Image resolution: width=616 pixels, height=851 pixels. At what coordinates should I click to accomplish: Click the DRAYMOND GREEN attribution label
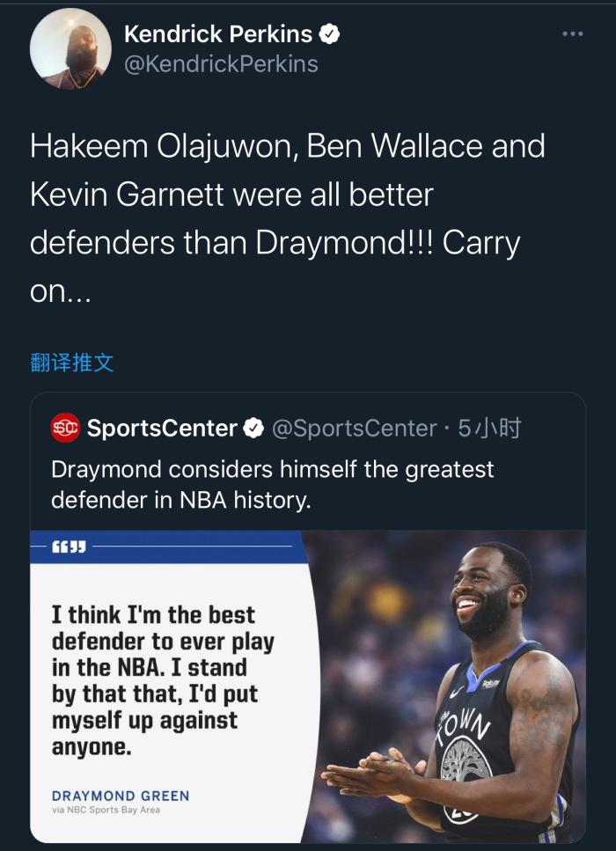[x=121, y=796]
